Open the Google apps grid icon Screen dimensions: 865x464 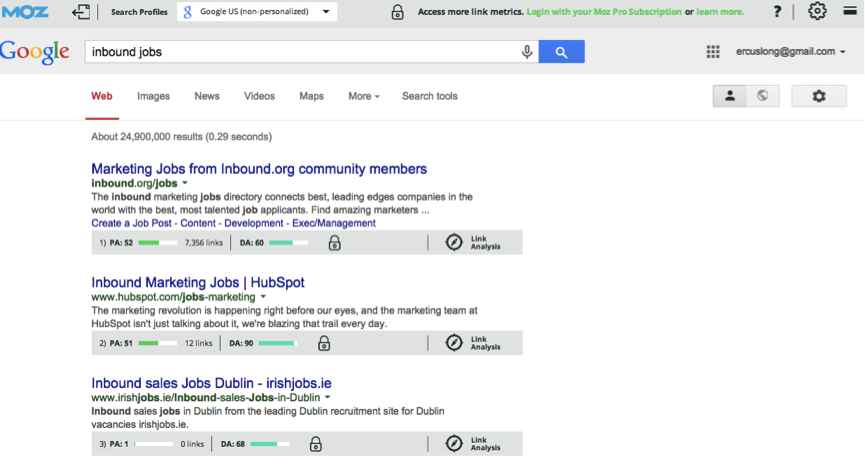pos(713,52)
